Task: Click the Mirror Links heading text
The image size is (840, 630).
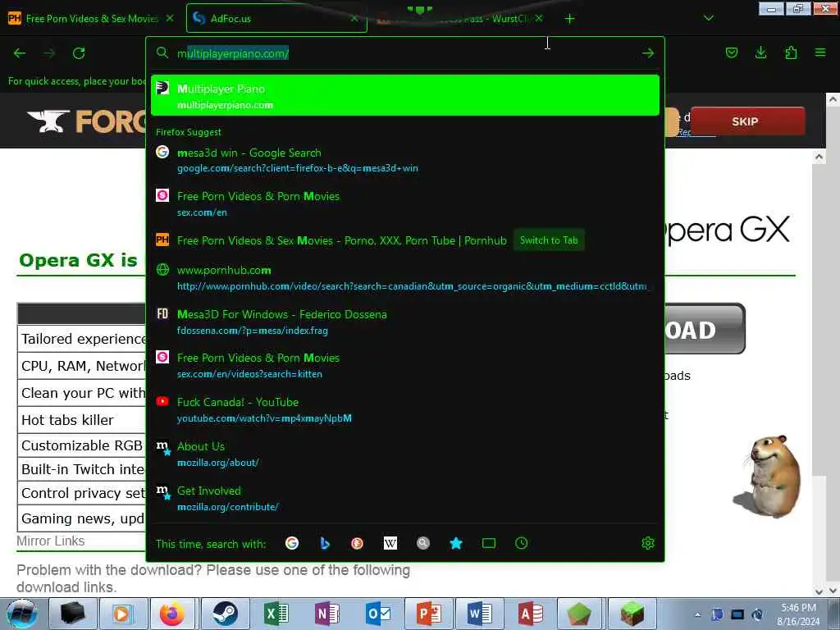Action: (x=50, y=541)
